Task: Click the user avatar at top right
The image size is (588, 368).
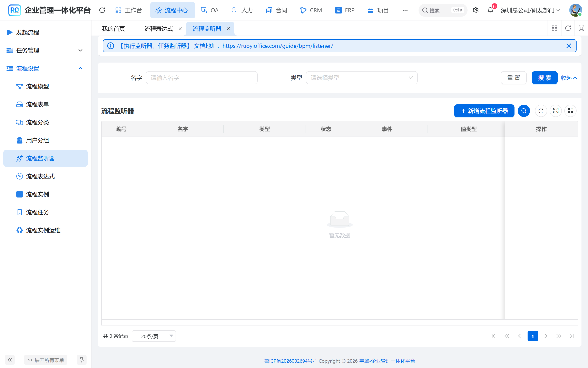Action: pos(575,10)
